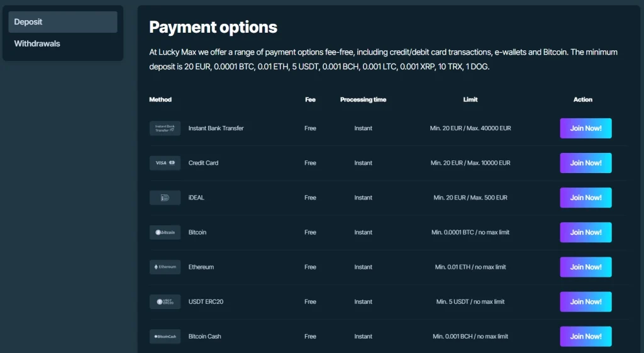Select the USDT ERC20 method name
Viewport: 644px width, 353px height.
[206, 301]
